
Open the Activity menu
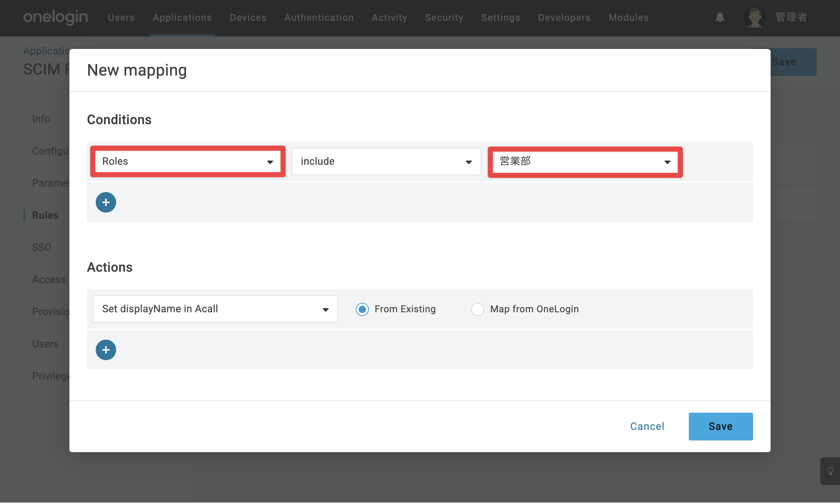coord(389,18)
